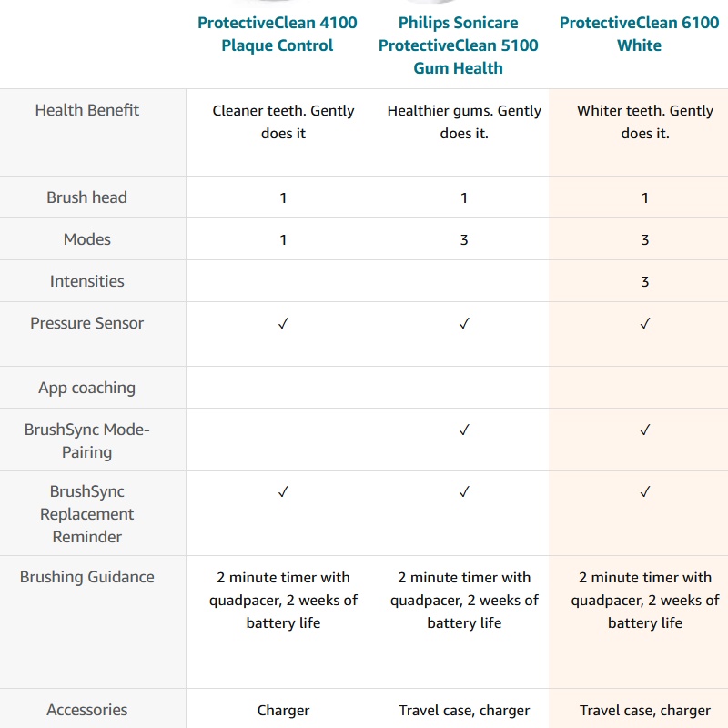
Task: Click BrushSync Mode-Pairing checkmark for 6100 model
Action: coord(645,430)
